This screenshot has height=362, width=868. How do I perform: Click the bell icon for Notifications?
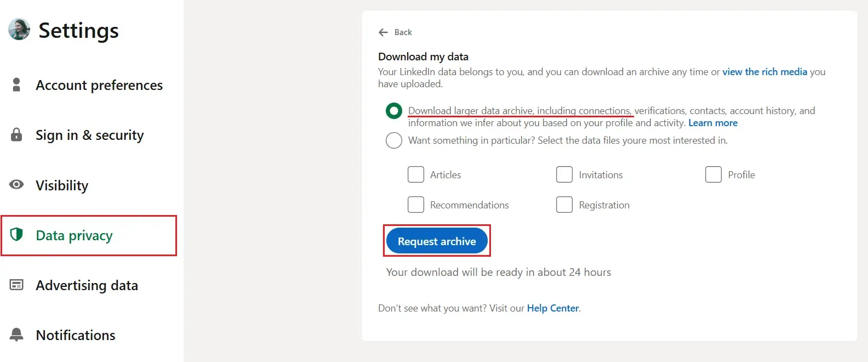point(16,335)
